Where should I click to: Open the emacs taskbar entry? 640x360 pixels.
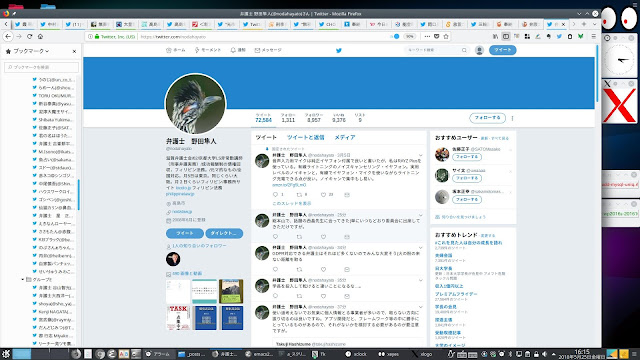[x=259, y=354]
